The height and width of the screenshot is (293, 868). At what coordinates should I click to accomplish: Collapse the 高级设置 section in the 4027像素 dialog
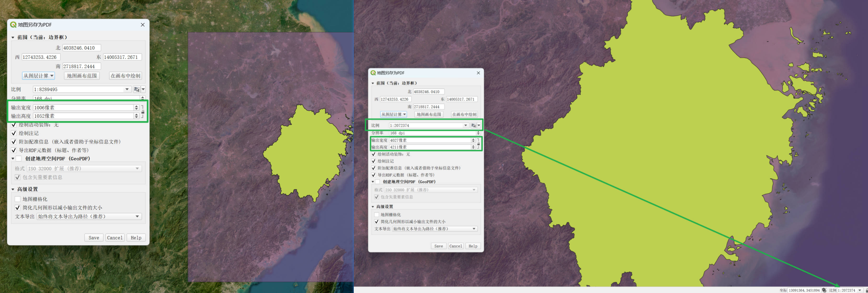pyautogui.click(x=373, y=207)
